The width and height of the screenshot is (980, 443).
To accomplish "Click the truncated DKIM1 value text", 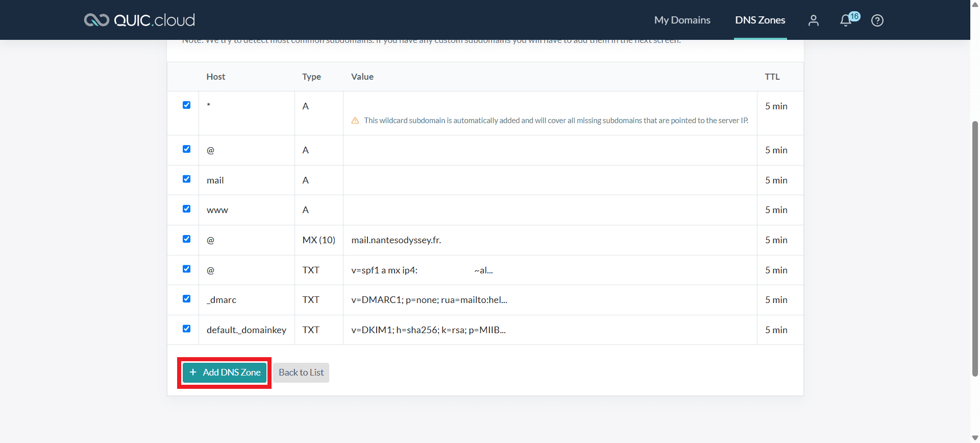I will (428, 330).
